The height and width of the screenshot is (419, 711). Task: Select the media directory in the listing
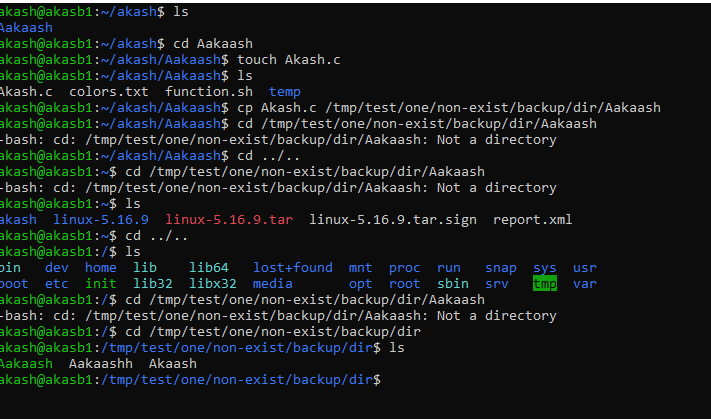[272, 283]
